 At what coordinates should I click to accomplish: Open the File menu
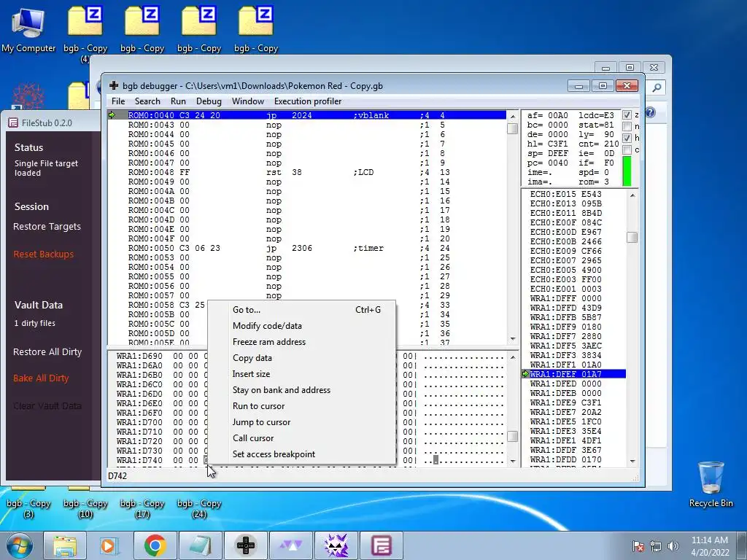[118, 101]
